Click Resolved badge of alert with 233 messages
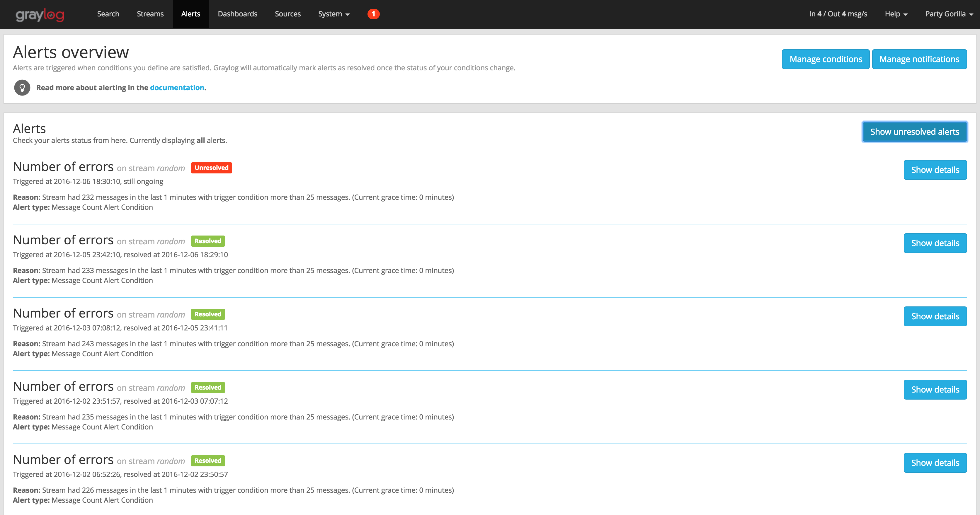This screenshot has width=980, height=515. coord(208,241)
